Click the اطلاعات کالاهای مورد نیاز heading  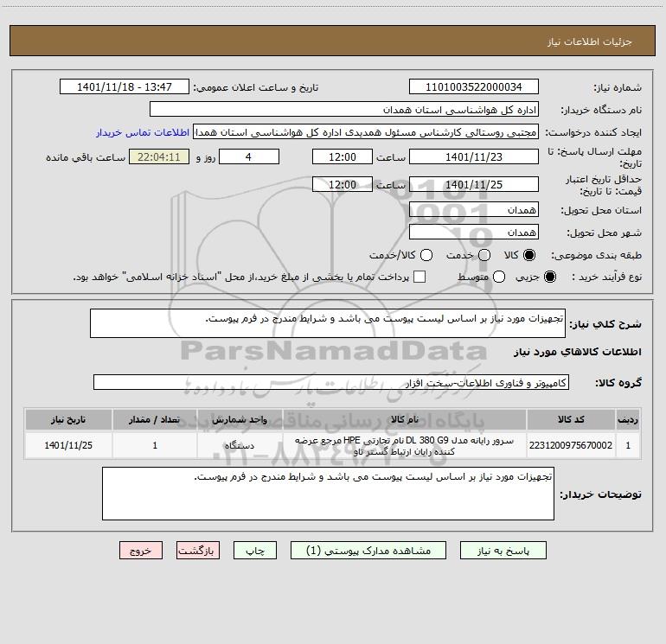(x=578, y=352)
